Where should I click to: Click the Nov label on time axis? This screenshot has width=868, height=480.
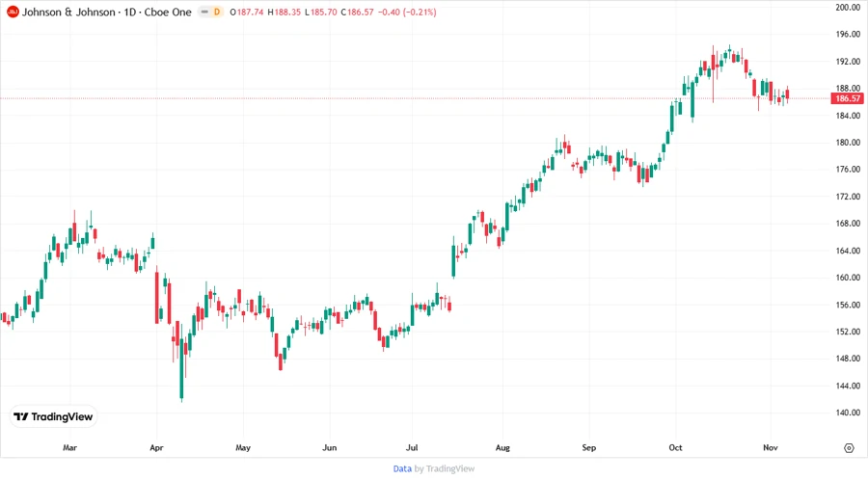coord(771,447)
